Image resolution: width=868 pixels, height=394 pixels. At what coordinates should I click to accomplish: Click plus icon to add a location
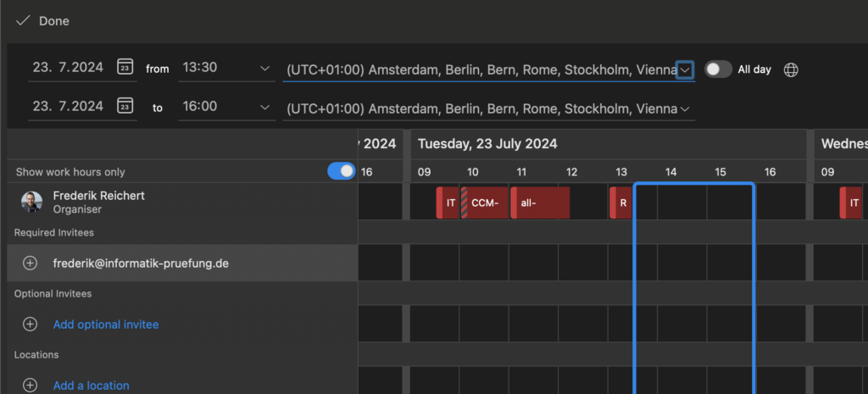[30, 386]
